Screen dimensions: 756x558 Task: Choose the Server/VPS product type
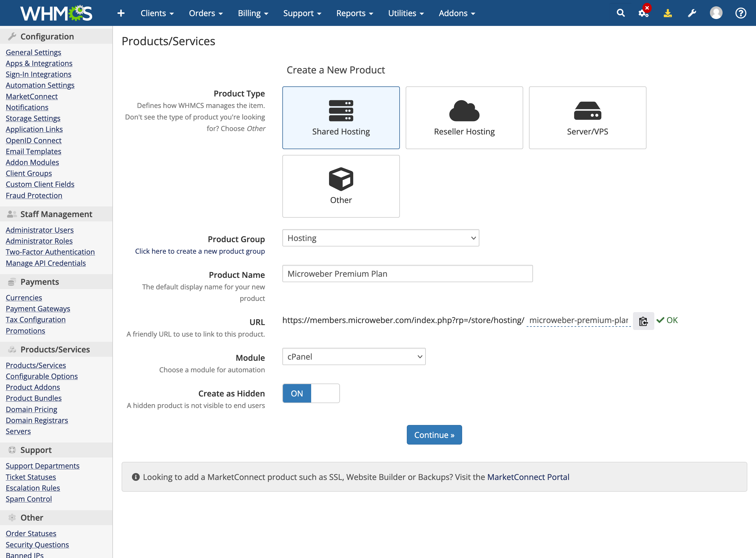587,117
